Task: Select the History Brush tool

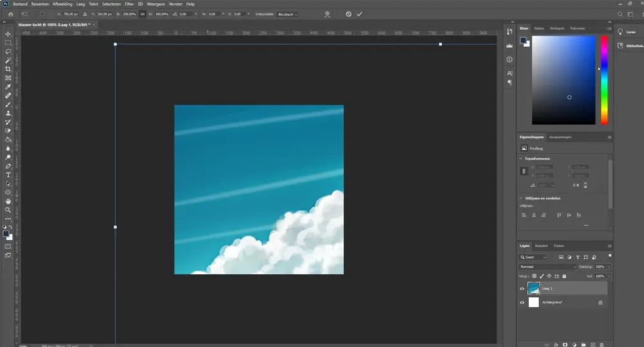Action: 8,122
